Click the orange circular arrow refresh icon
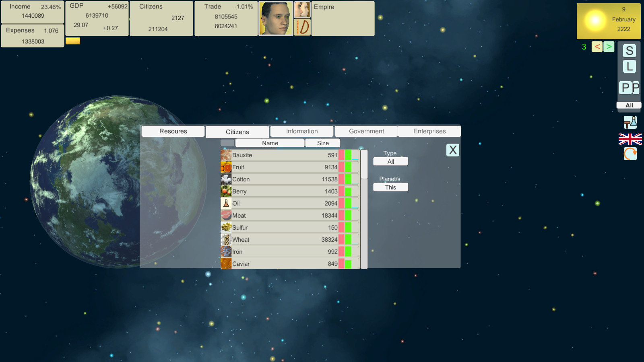 coord(630,154)
